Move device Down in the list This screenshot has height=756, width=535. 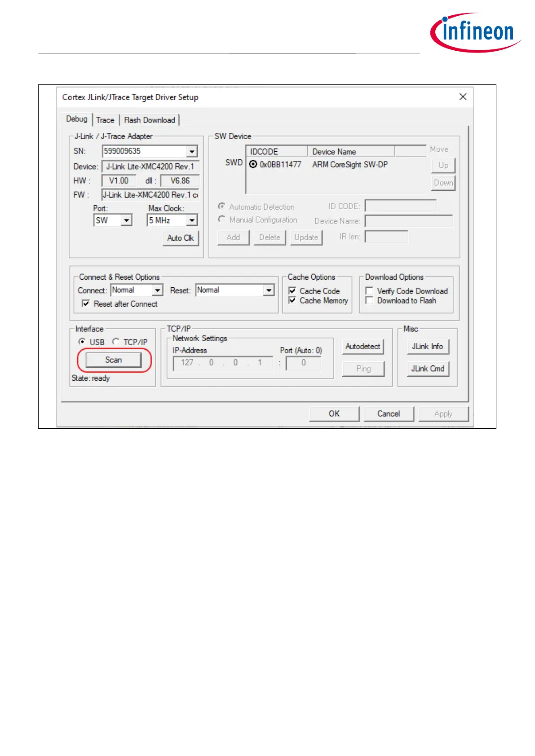point(443,183)
